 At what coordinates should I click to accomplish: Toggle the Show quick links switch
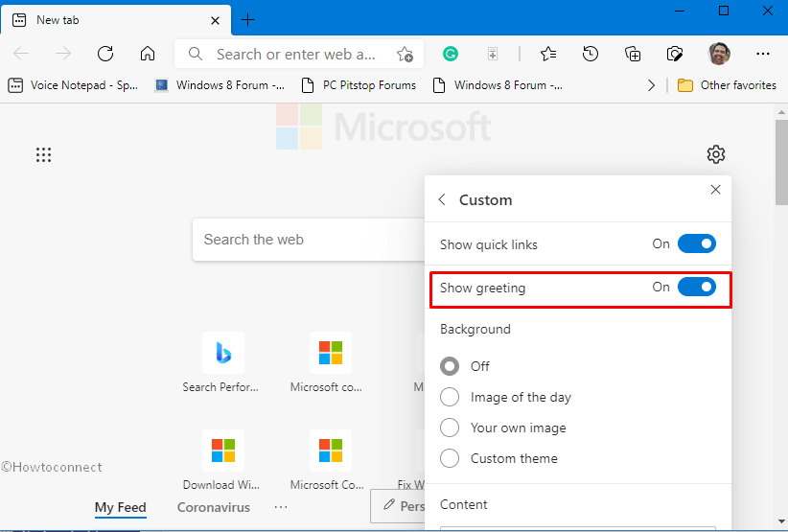point(697,243)
